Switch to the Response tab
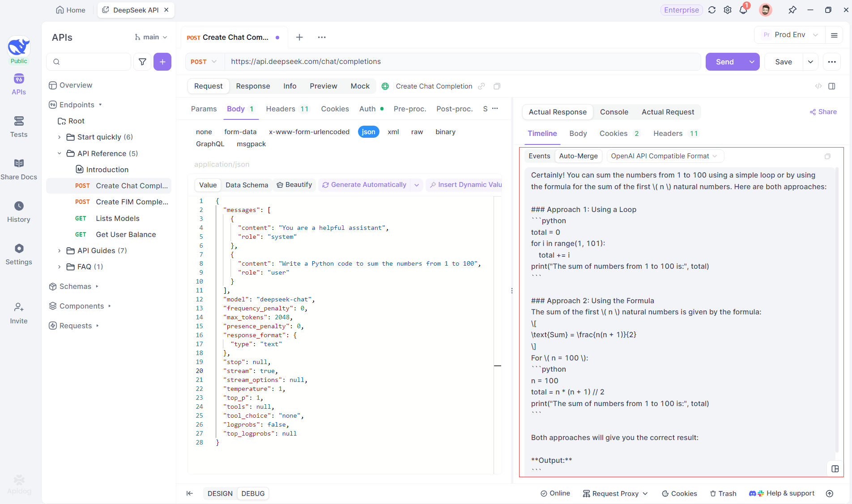 [x=253, y=86]
